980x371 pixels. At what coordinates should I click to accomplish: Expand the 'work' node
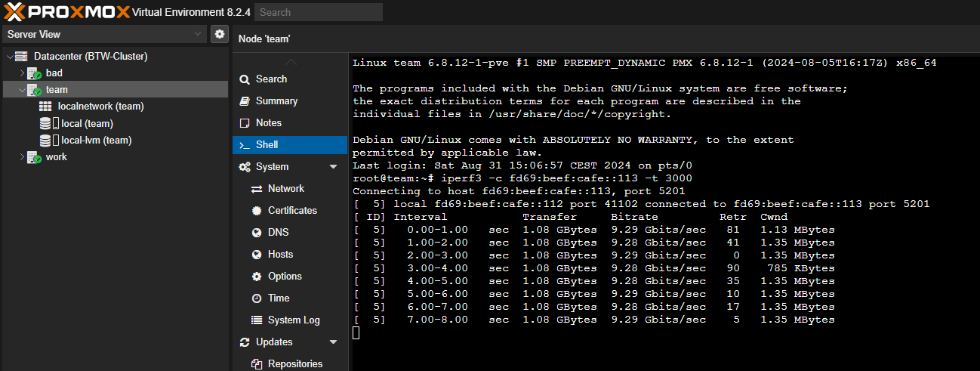point(22,156)
